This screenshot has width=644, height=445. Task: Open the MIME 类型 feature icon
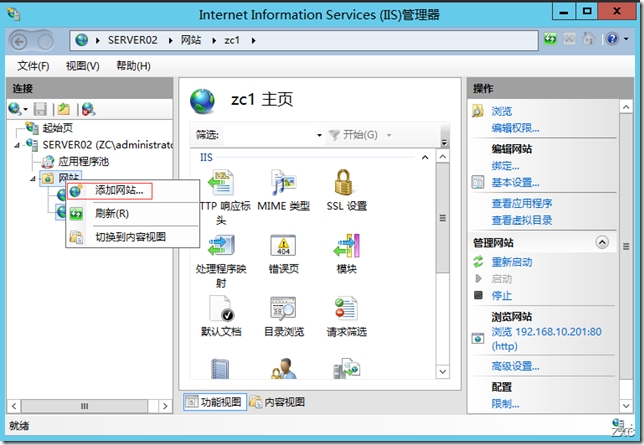[x=283, y=183]
